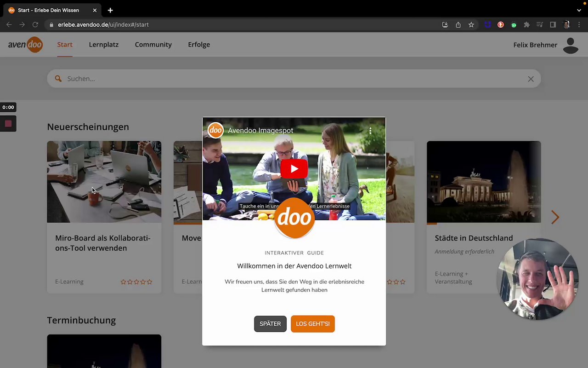
Task: Expand the tab search chevron dropdown
Action: (579, 10)
